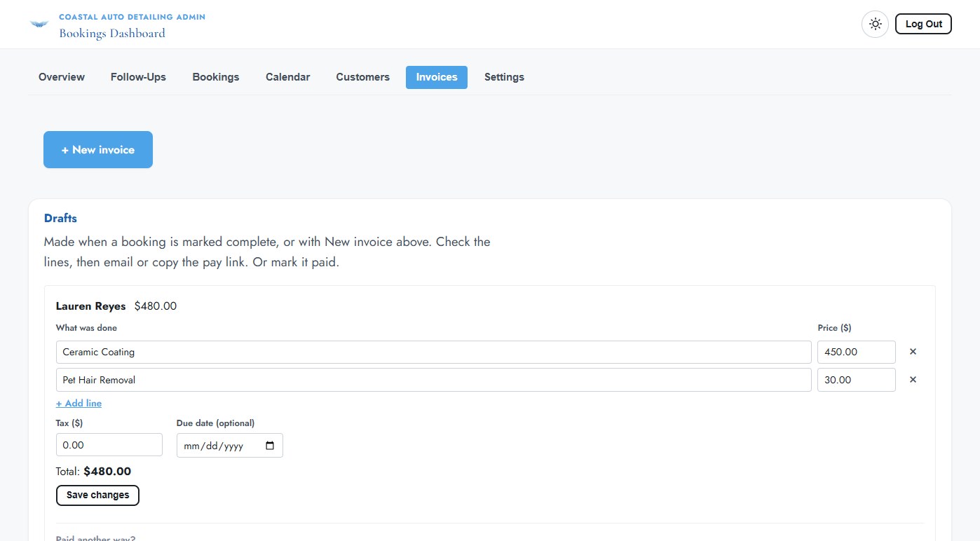Click the Tax ($) label
Image resolution: width=980 pixels, height=541 pixels.
[x=69, y=423]
